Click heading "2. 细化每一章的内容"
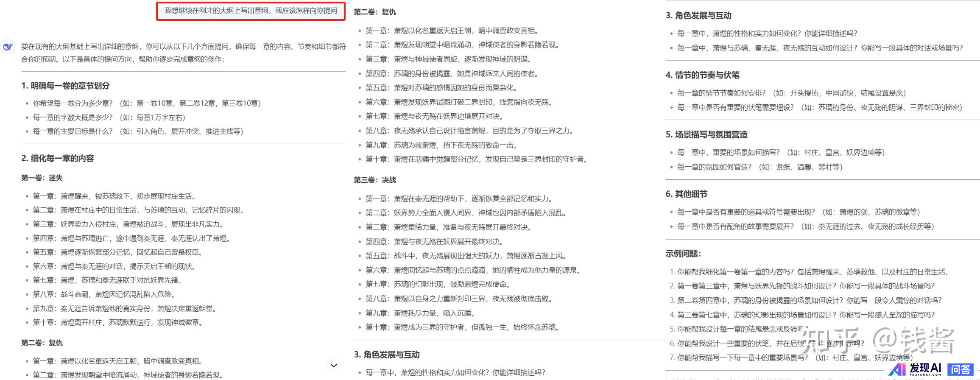 coord(58,158)
